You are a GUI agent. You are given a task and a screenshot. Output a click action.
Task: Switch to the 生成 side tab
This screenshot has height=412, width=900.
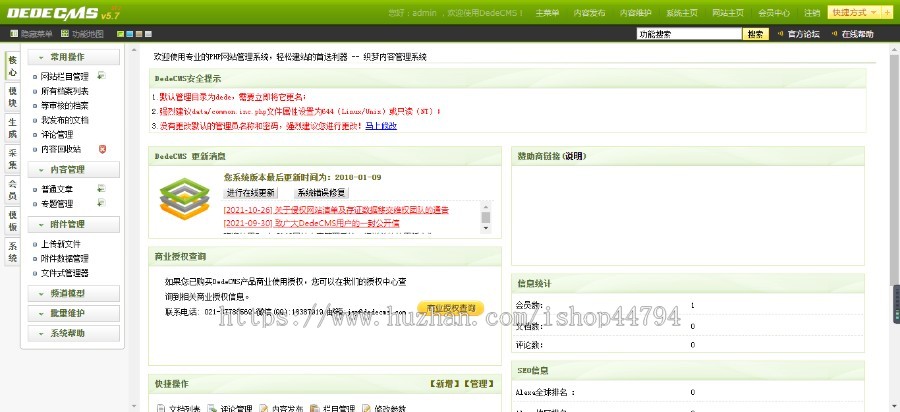[13, 127]
